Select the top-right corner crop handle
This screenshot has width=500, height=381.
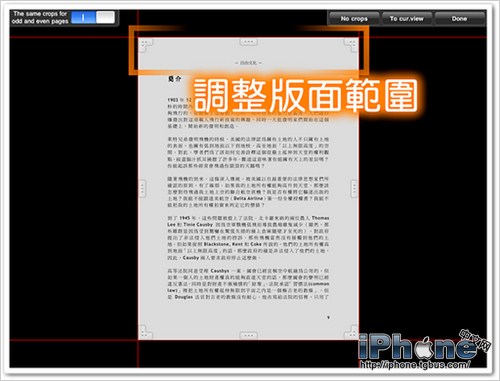351,45
